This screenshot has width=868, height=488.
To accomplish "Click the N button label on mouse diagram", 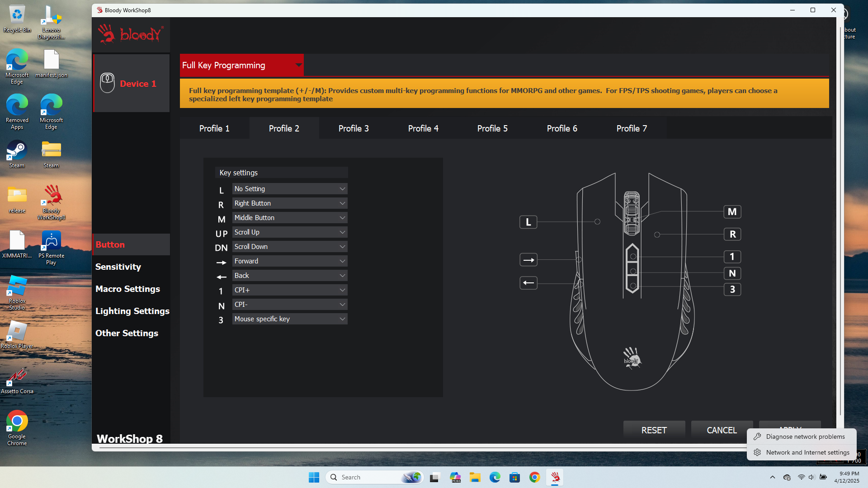I will pos(732,273).
